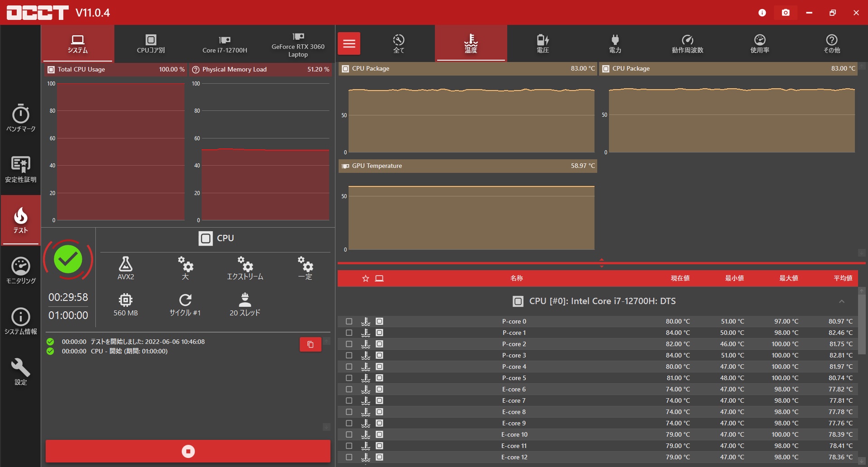Check the E-core 9 checkbox

point(349,423)
